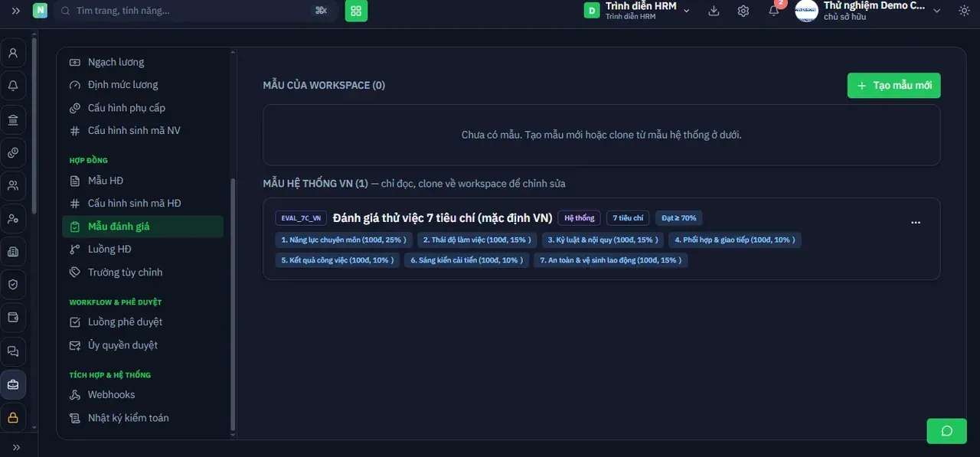The image size is (980, 457).
Task: Click the download icon in the top bar
Action: click(714, 11)
